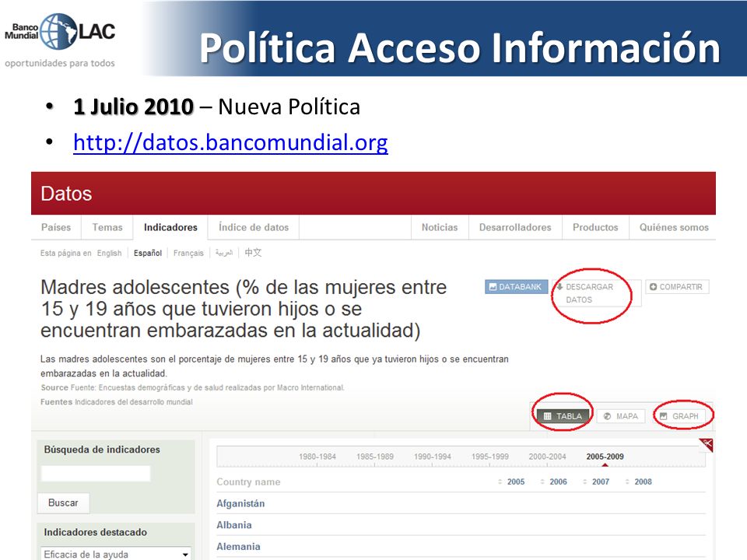Click the download arrow icon

click(x=559, y=287)
